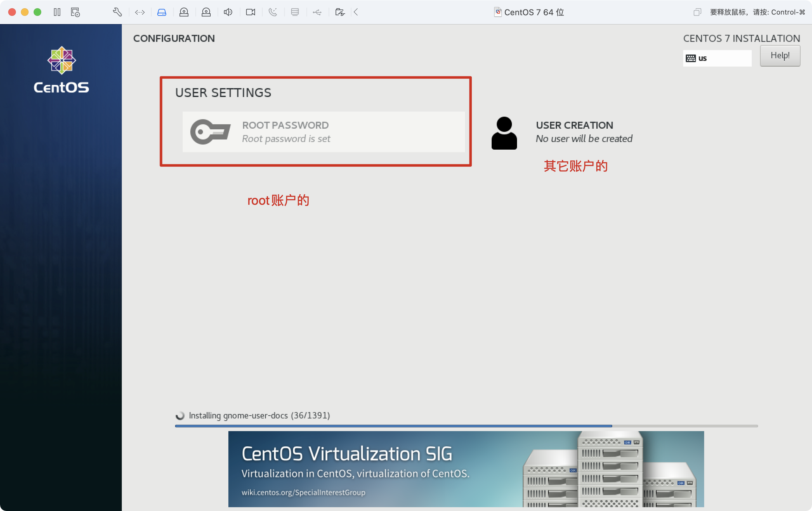Click the us keyboard layout indicator
The height and width of the screenshot is (511, 812).
pos(717,58)
